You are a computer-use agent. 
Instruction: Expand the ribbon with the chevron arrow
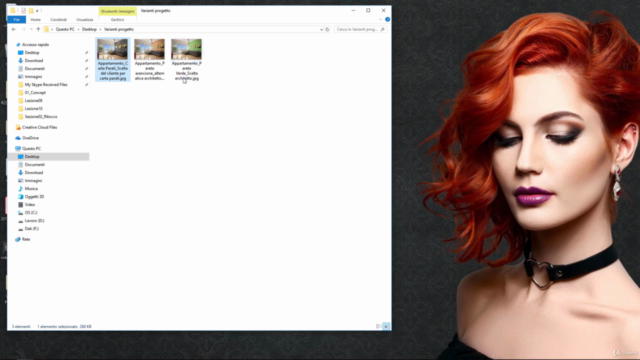pyautogui.click(x=380, y=20)
